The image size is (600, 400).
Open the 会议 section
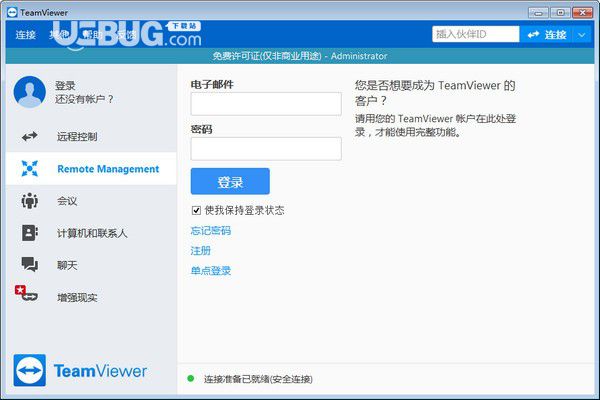91,201
